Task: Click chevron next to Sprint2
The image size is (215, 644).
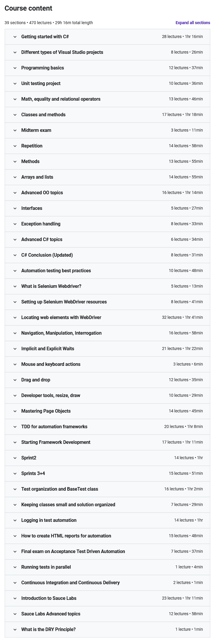Action: pyautogui.click(x=15, y=458)
